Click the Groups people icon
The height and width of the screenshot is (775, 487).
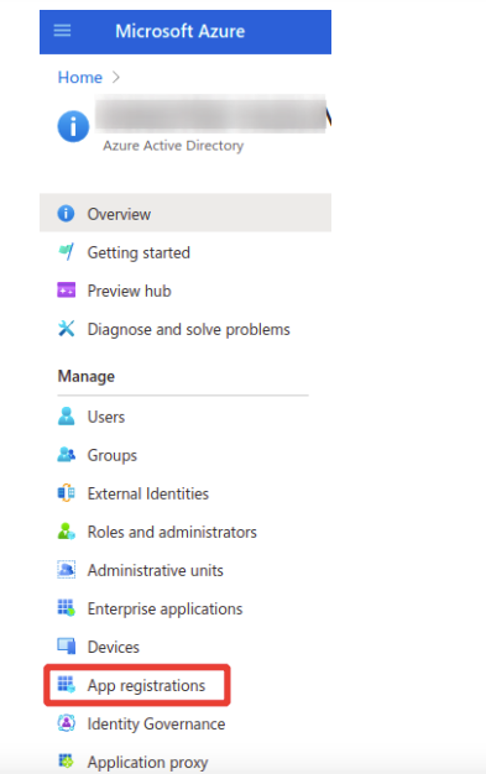[66, 455]
